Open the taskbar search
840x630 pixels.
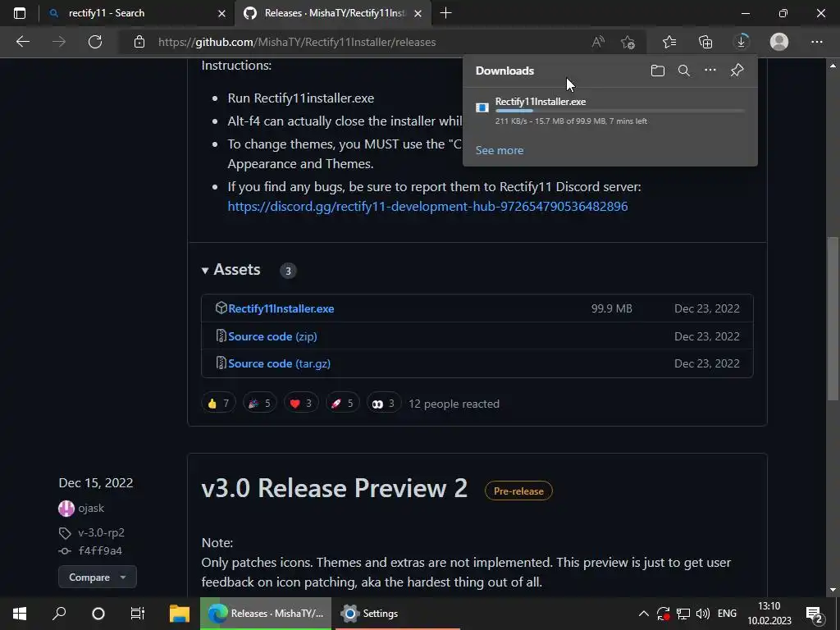[59, 614]
